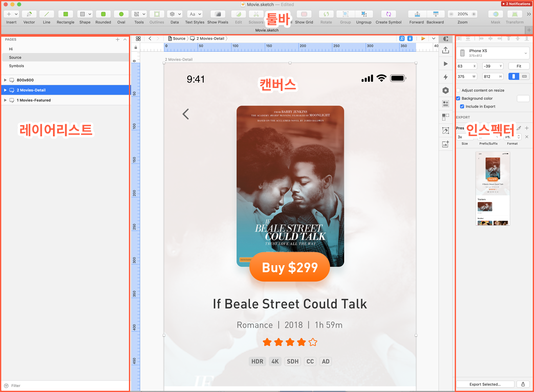Click the play triangle plugin icon in side strip
The width and height of the screenshot is (534, 392).
446,64
